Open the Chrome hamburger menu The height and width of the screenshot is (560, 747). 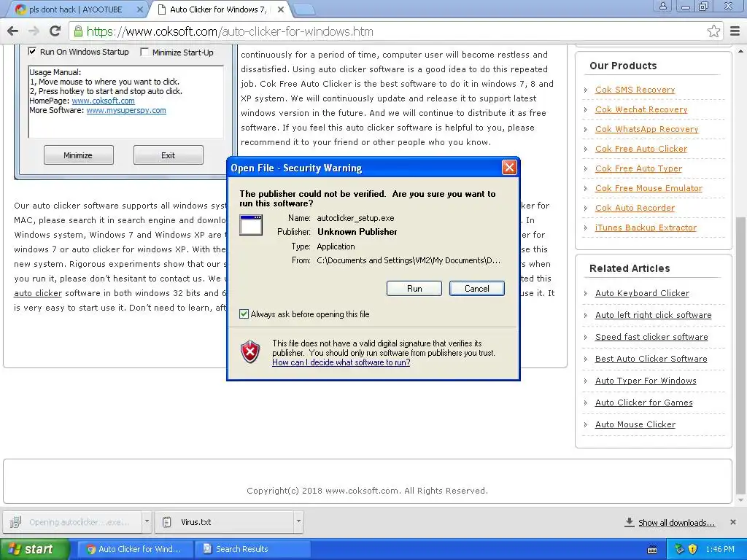[735, 31]
